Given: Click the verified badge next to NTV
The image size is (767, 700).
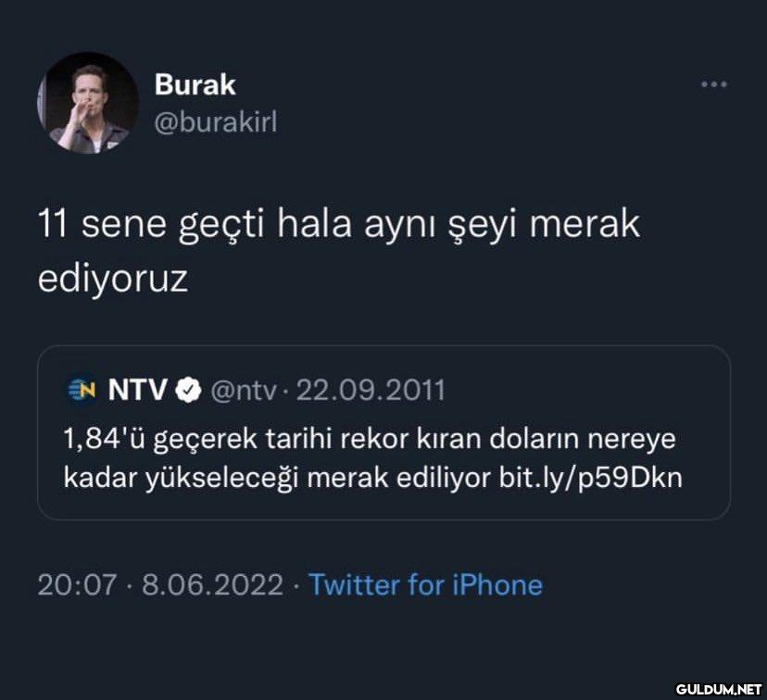Looking at the screenshot, I should (189, 391).
